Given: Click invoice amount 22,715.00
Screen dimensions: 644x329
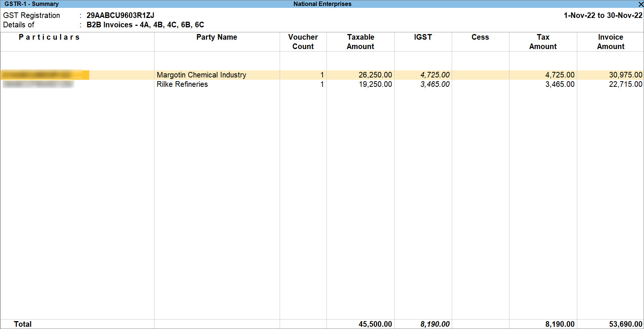Looking at the screenshot, I should click(x=626, y=84).
